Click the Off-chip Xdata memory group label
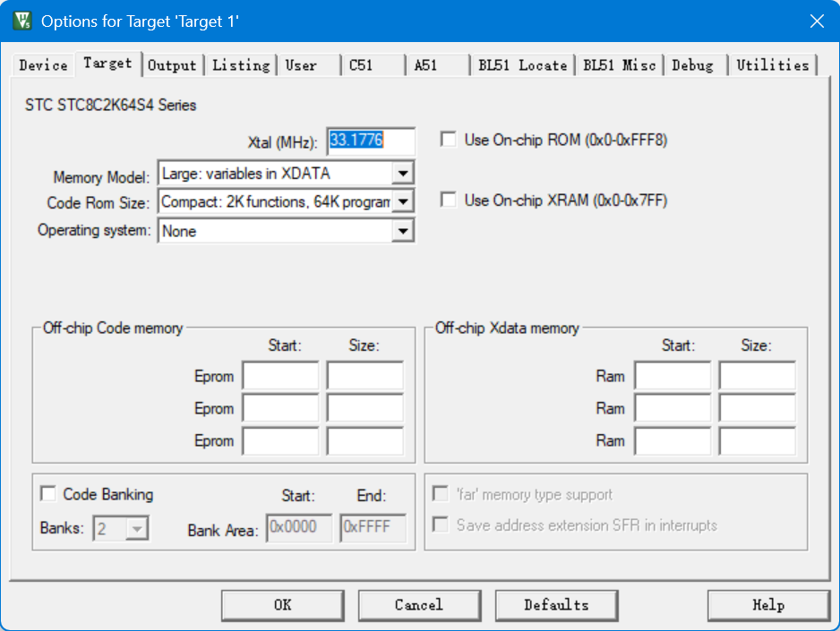 tap(507, 328)
